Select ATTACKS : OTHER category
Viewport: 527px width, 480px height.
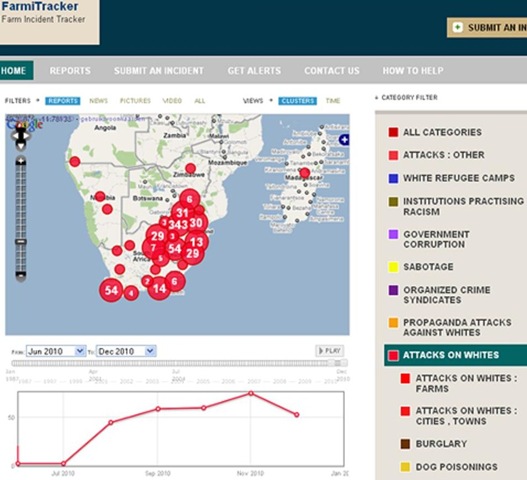[x=444, y=155]
